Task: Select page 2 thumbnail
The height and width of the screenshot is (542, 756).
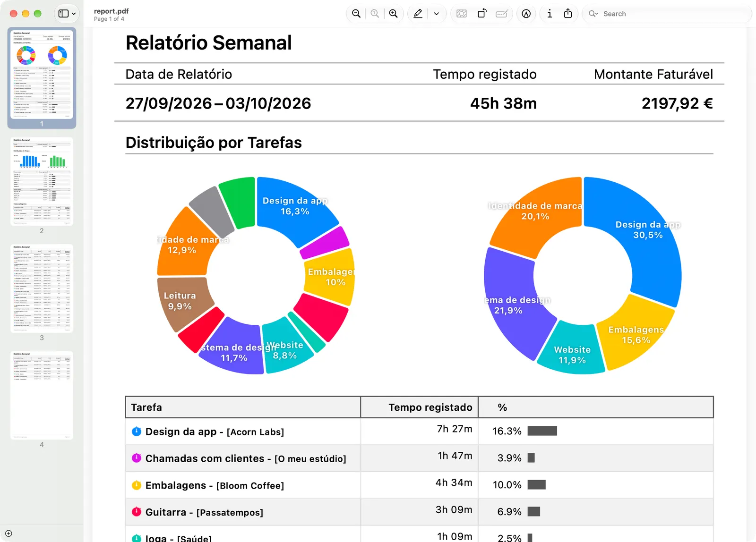Action: tap(42, 181)
